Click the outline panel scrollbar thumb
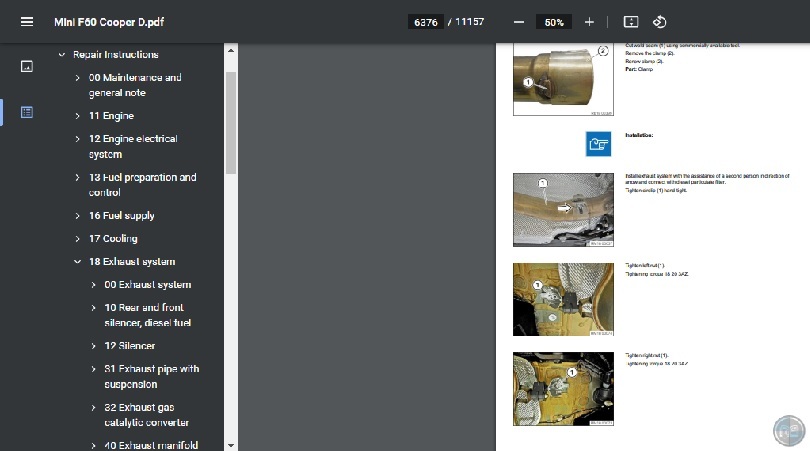The image size is (810, 451). [x=231, y=123]
